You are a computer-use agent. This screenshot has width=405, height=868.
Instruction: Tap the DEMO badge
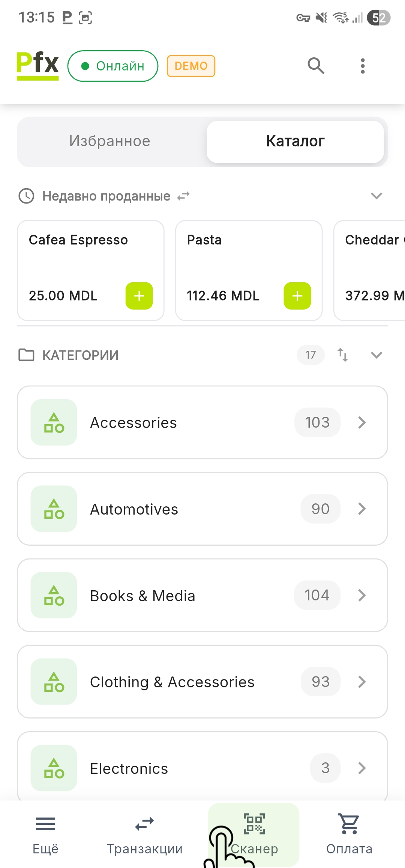pyautogui.click(x=191, y=66)
